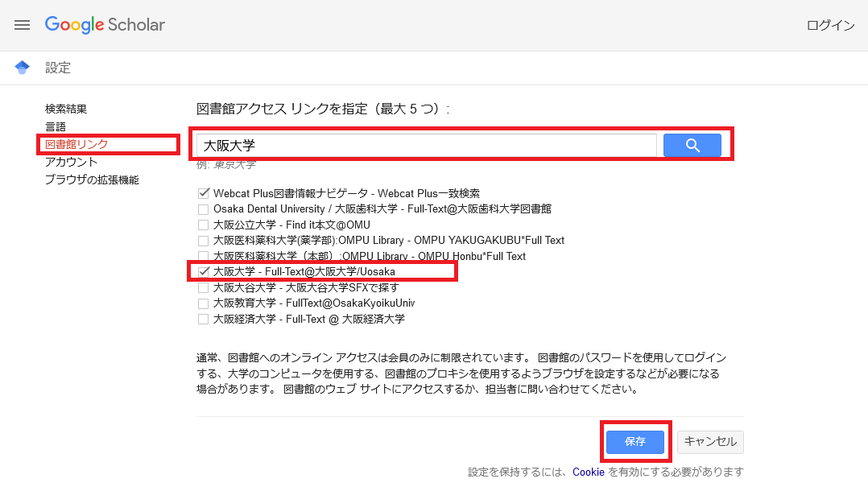Click the 図書館アクセス リンクを指定 heading
Screen dimensions: 868x491
click(x=323, y=109)
